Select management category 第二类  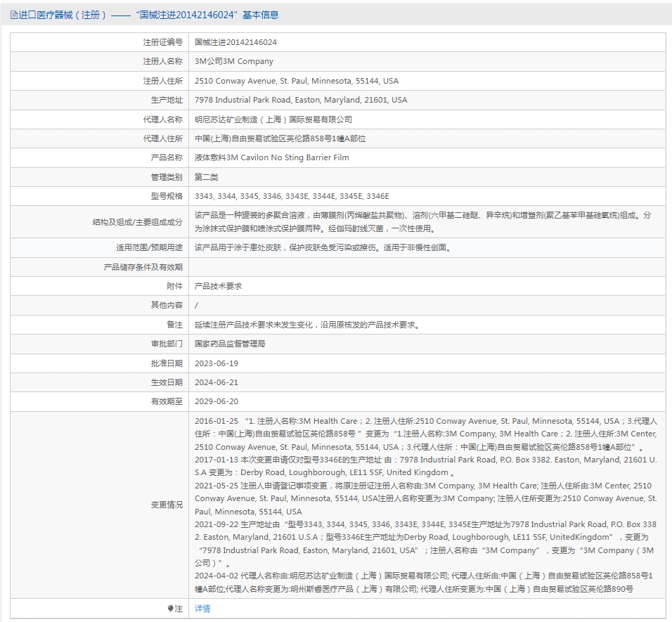tap(207, 177)
